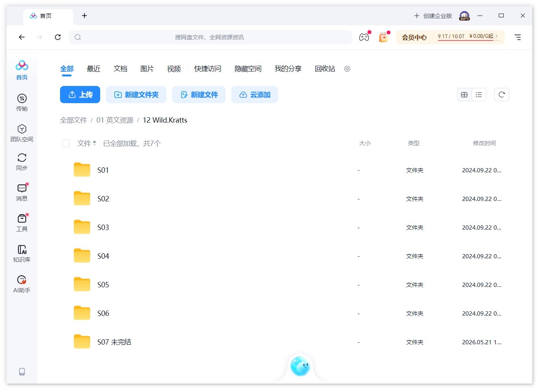Go to 01 英文资源 in the breadcrumb

[x=115, y=120]
